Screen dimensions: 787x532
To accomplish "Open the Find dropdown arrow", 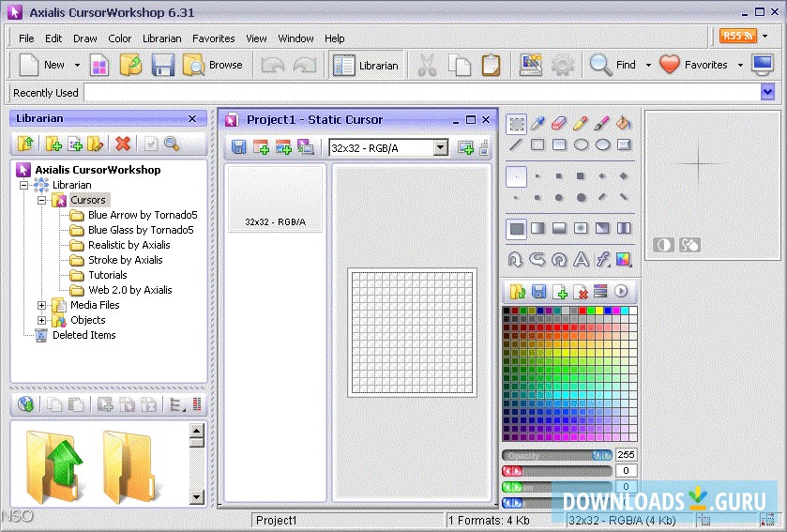I will point(648,66).
